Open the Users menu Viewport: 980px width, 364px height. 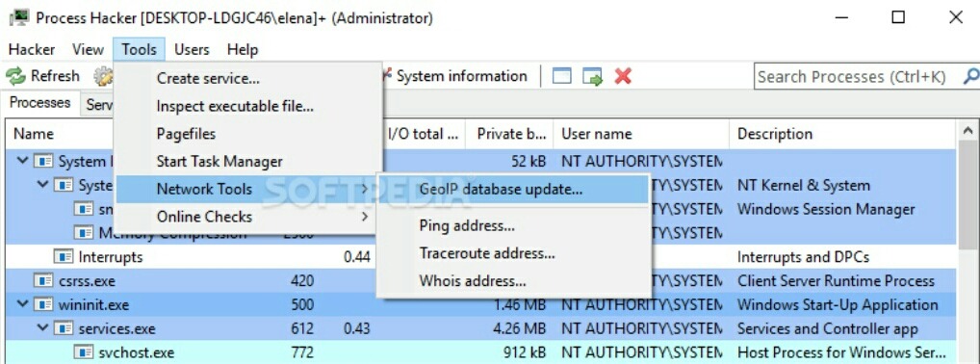tap(192, 49)
